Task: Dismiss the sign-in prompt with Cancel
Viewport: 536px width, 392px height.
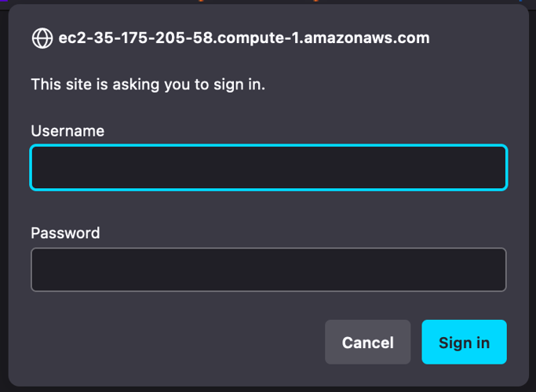Action: coord(367,342)
